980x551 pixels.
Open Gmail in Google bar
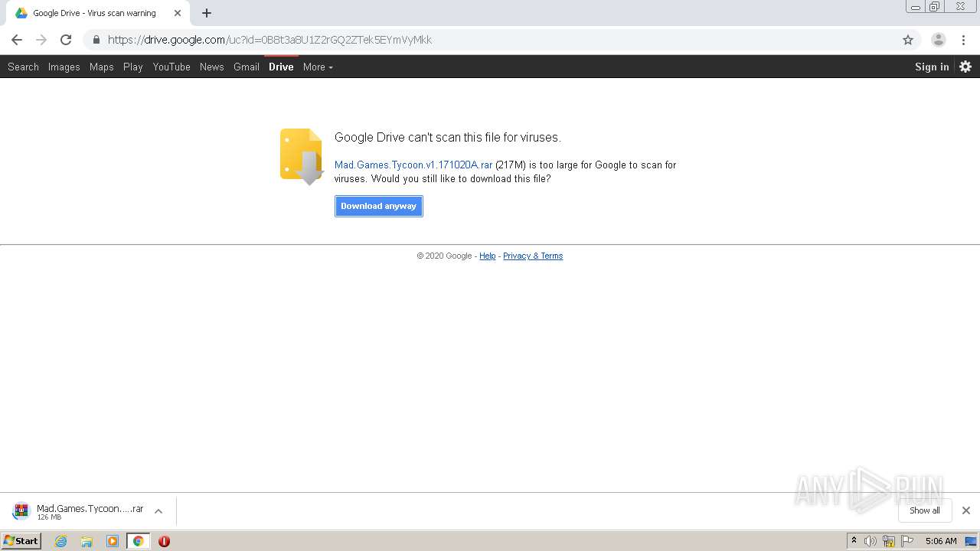247,67
